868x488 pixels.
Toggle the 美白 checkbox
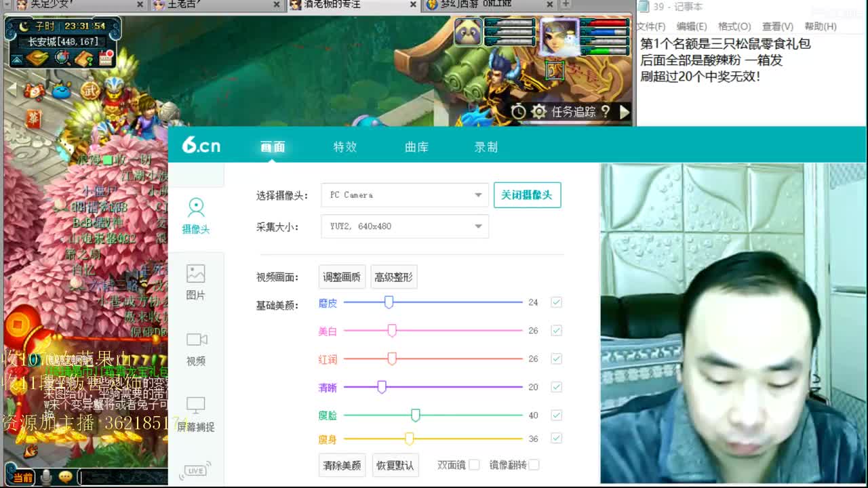point(556,331)
